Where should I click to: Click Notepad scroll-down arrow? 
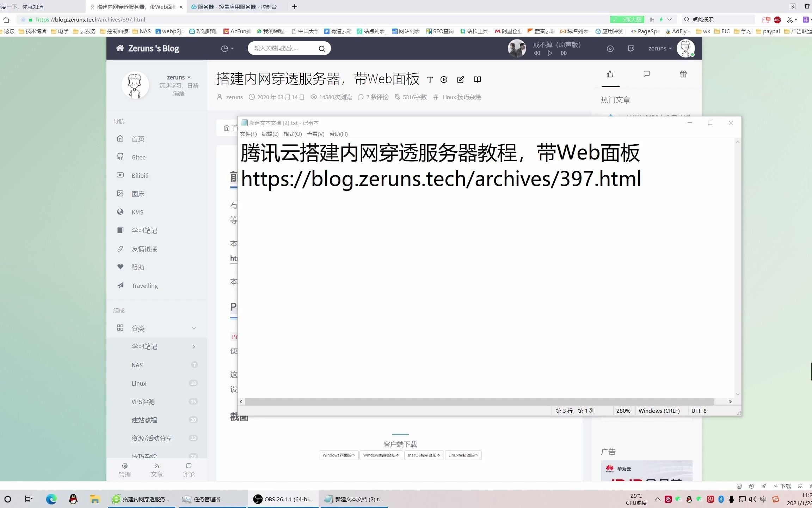coord(738,394)
